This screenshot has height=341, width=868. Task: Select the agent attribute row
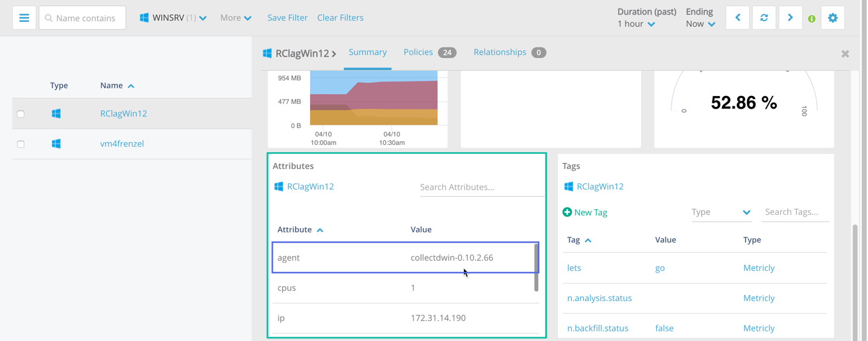click(x=405, y=258)
